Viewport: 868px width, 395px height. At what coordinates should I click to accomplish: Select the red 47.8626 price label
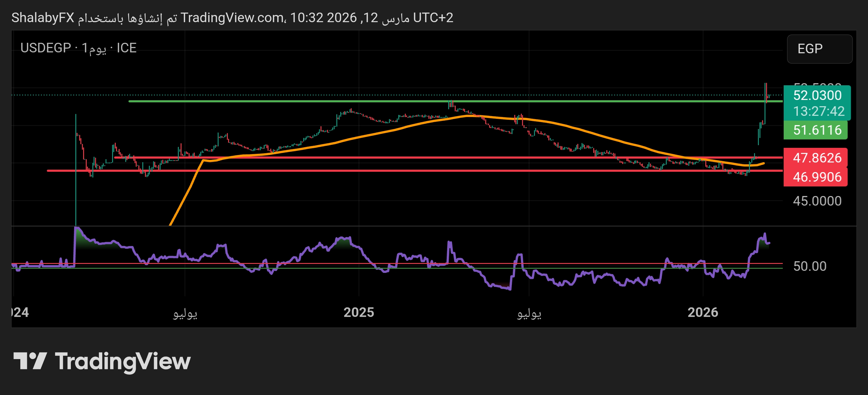tap(817, 157)
